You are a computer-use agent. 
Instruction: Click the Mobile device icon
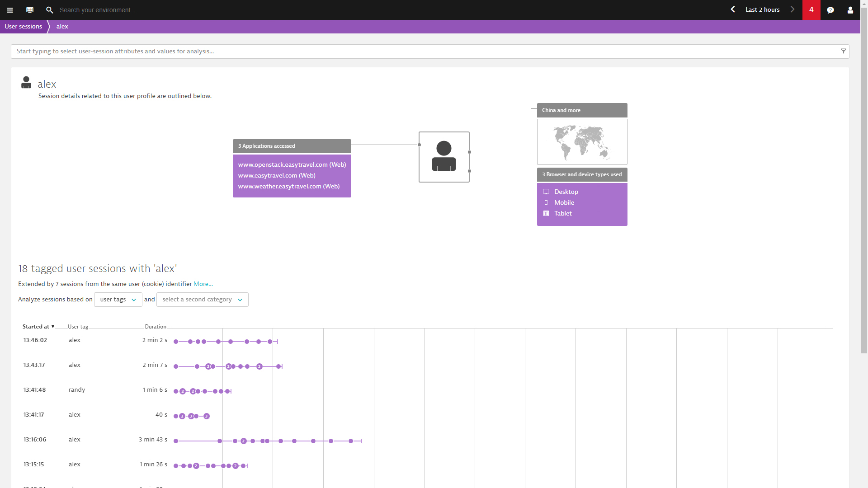pyautogui.click(x=546, y=202)
